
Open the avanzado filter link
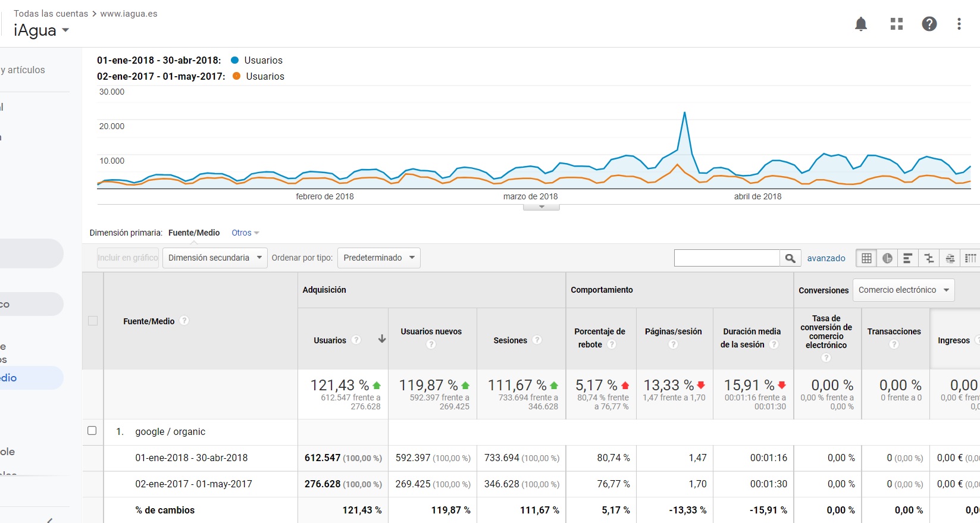[826, 258]
